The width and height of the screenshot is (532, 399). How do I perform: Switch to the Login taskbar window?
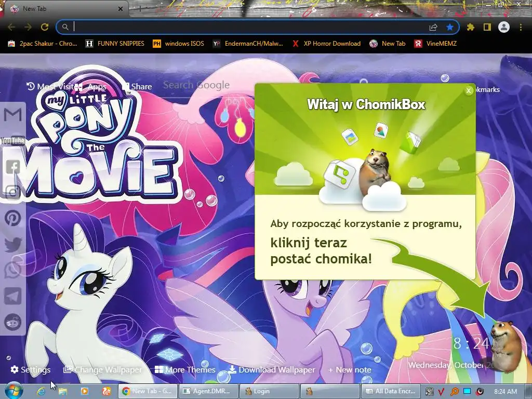click(x=269, y=391)
